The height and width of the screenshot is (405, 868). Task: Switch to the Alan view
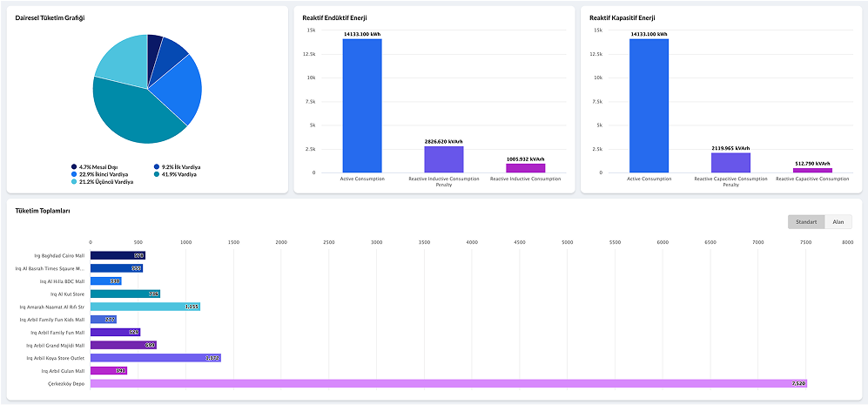[x=837, y=222]
